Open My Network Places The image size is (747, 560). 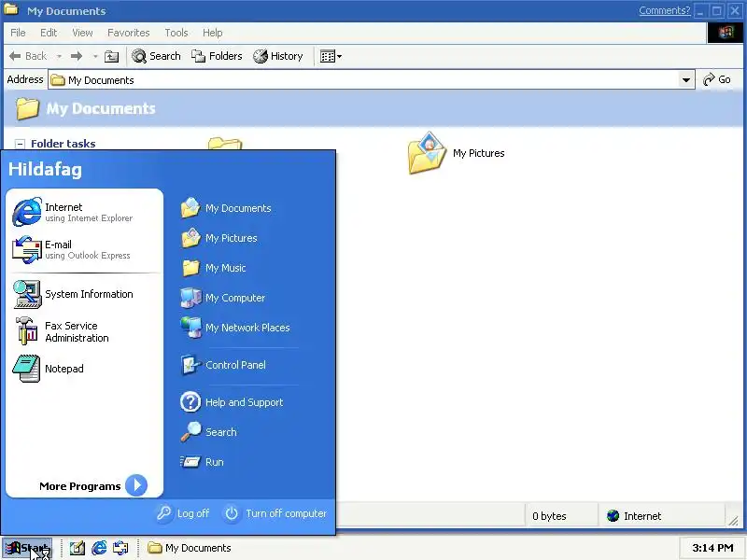click(x=235, y=328)
